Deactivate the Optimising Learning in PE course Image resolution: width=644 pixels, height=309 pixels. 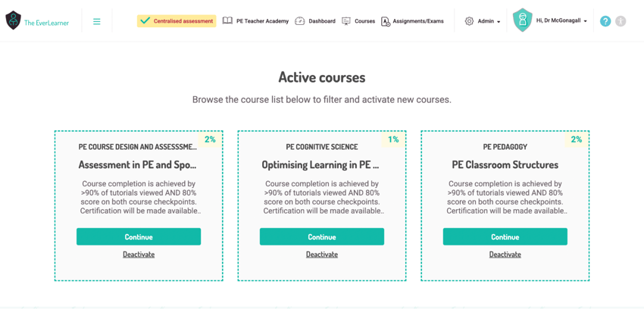pos(321,254)
